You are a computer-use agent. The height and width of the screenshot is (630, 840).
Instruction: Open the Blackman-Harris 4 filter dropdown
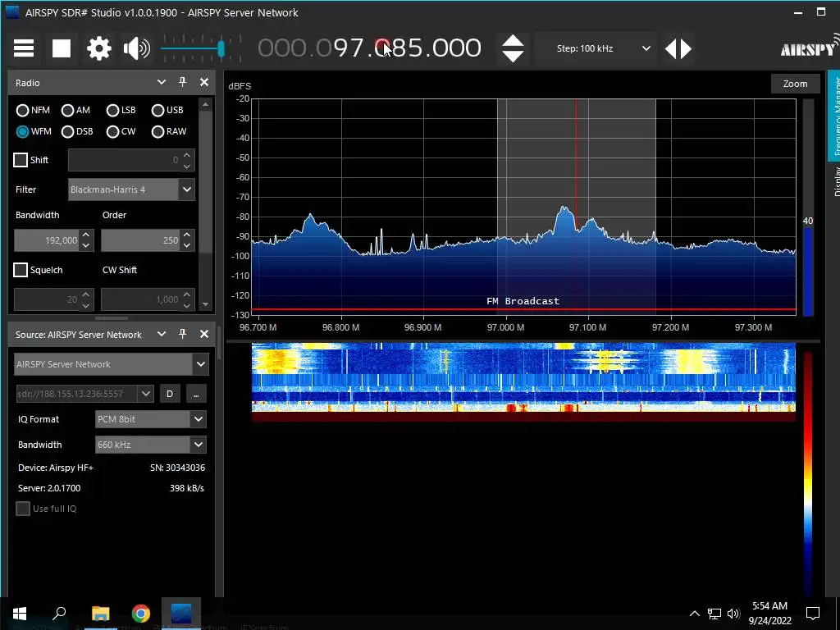click(131, 189)
